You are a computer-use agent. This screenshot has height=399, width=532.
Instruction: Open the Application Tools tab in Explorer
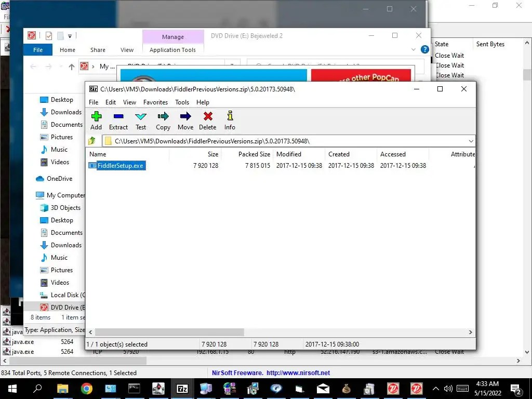click(x=172, y=50)
